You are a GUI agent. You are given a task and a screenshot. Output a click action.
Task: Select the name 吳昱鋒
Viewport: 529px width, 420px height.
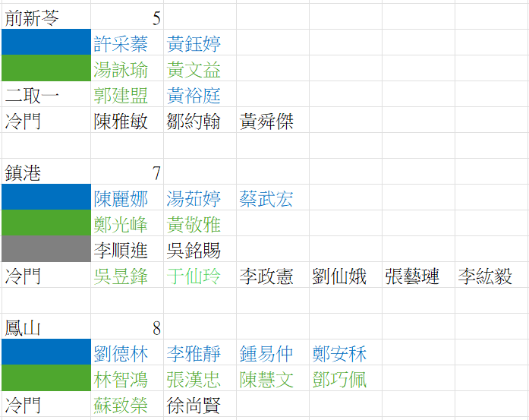click(121, 276)
